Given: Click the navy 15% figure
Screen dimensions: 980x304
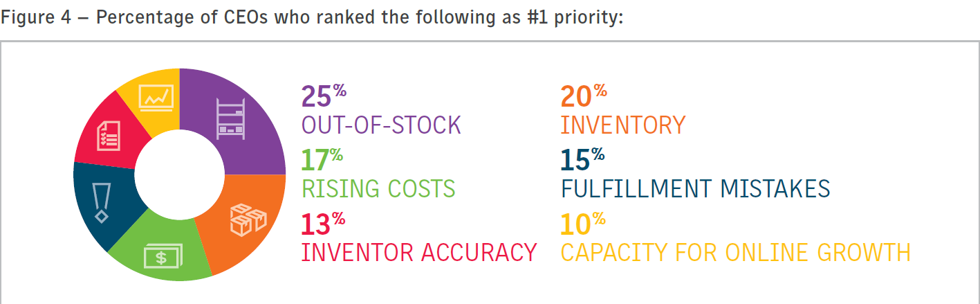Looking at the screenshot, I should [582, 159].
